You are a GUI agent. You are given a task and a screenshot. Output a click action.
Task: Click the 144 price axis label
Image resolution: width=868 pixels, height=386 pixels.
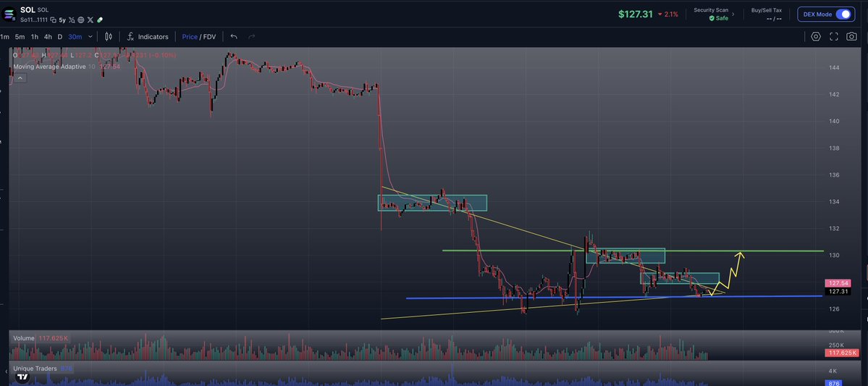point(835,67)
